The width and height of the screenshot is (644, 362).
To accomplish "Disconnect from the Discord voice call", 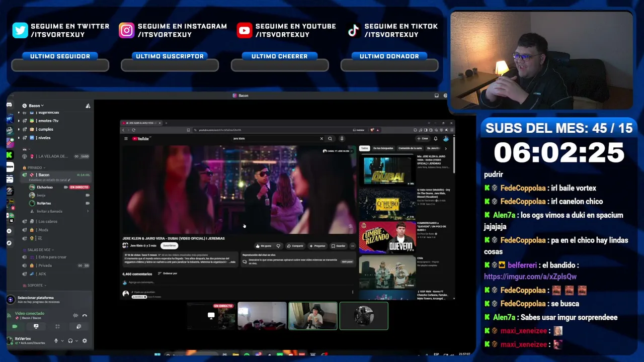I will pyautogui.click(x=85, y=315).
